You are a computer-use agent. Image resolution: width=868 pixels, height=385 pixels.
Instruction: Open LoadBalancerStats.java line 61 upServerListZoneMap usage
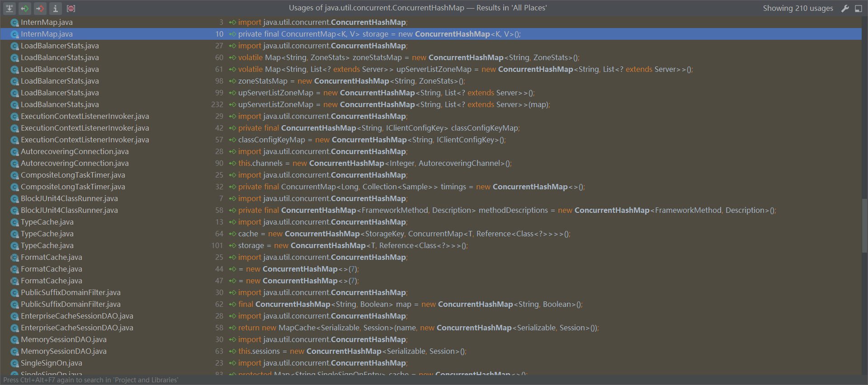[x=431, y=69]
